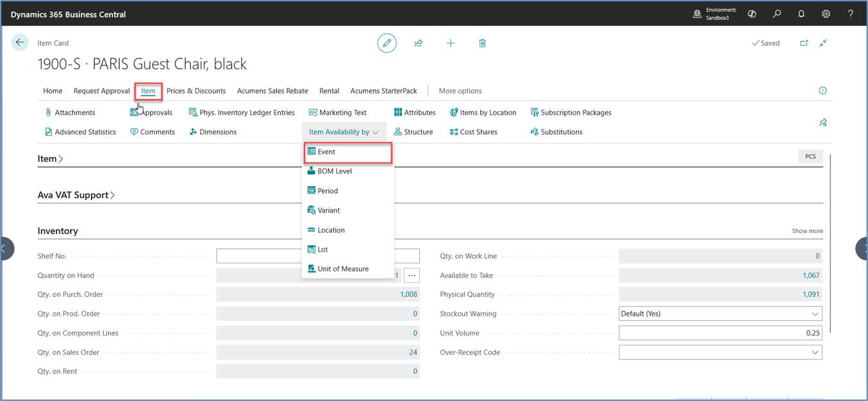Open the Item tab
This screenshot has height=401, width=868.
pyautogui.click(x=148, y=90)
